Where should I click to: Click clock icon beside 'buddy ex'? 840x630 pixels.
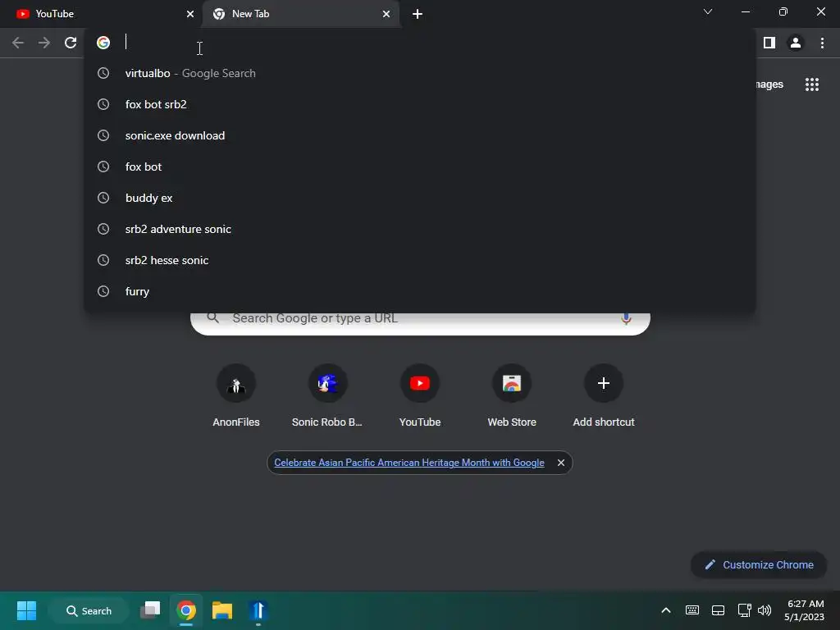click(103, 198)
